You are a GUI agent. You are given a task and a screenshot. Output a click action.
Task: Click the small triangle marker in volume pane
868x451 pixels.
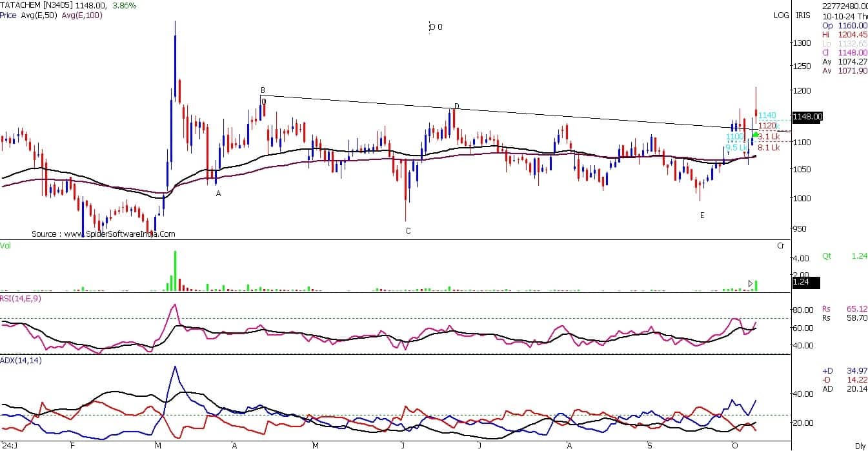750,283
